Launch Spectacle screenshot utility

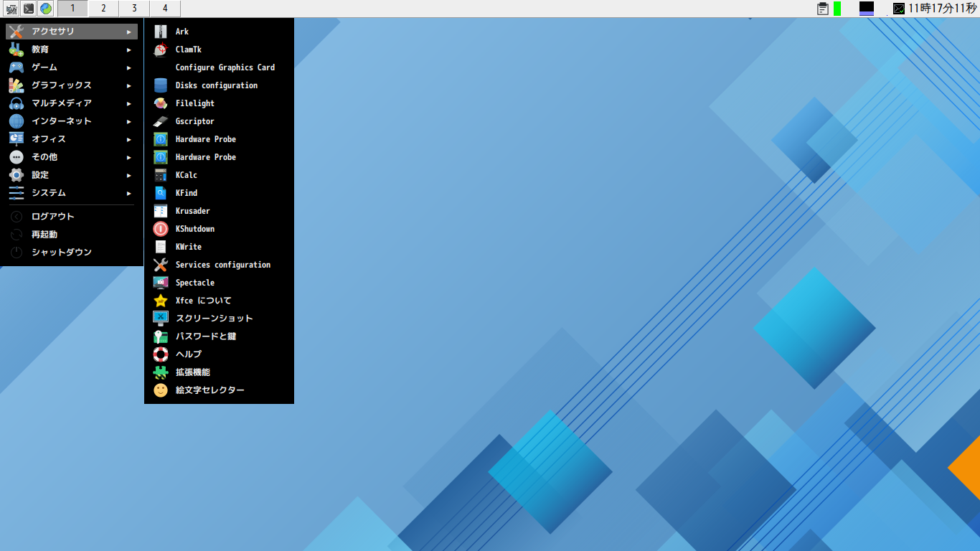(219, 283)
